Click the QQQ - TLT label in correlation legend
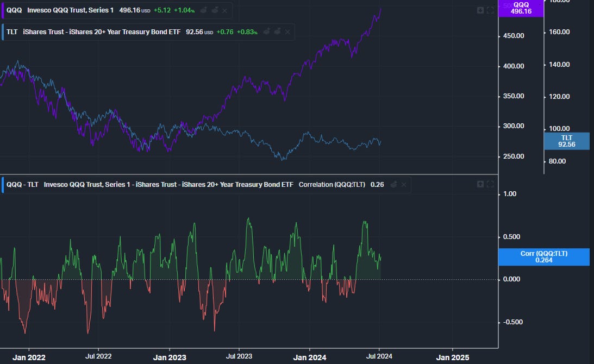Image resolution: width=594 pixels, height=364 pixels. [x=22, y=185]
